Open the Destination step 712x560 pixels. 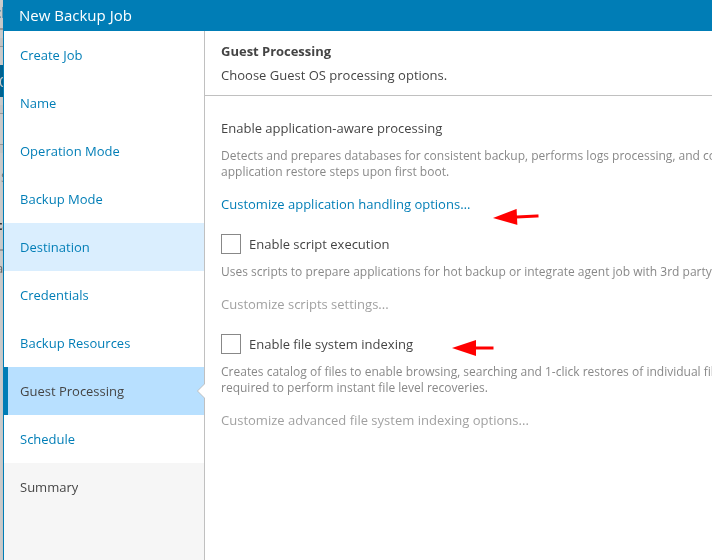pyautogui.click(x=55, y=248)
